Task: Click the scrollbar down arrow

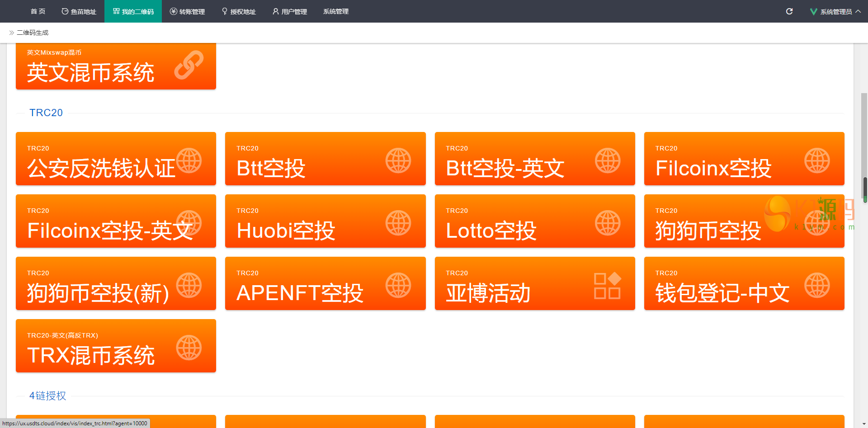Action: (x=865, y=424)
